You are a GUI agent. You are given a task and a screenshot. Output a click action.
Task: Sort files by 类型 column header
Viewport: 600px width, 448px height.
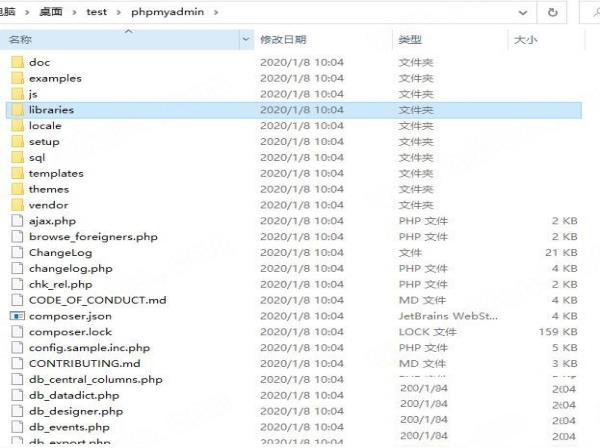coord(410,39)
